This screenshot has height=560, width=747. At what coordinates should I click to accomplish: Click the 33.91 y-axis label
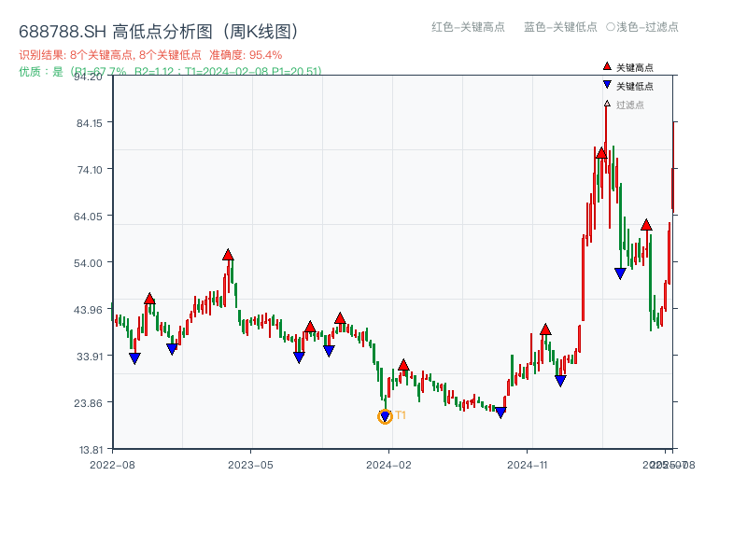[90, 357]
